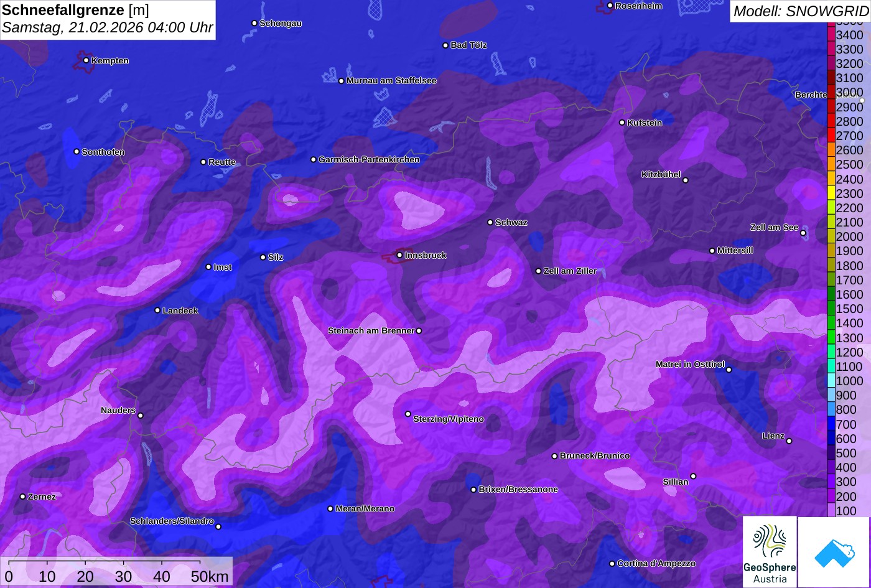
Task: Click the Kempten location marker dot
Action: pos(86,60)
